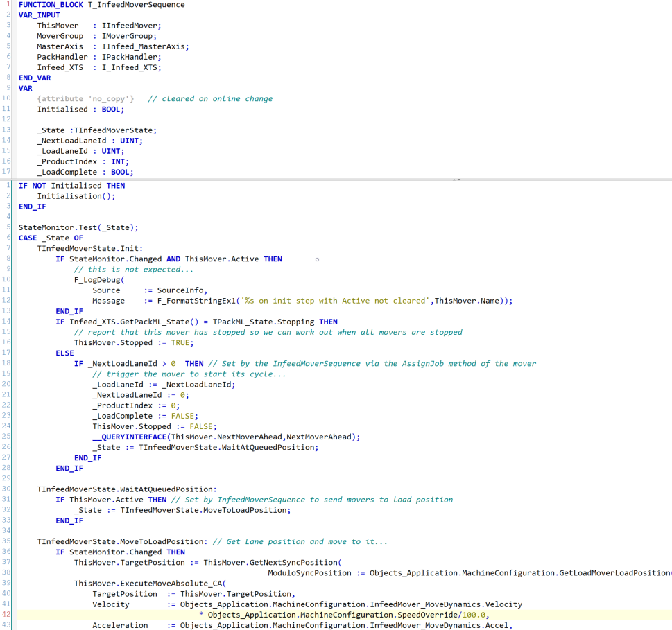Click the __QUERYINTERFACE operator

129,437
